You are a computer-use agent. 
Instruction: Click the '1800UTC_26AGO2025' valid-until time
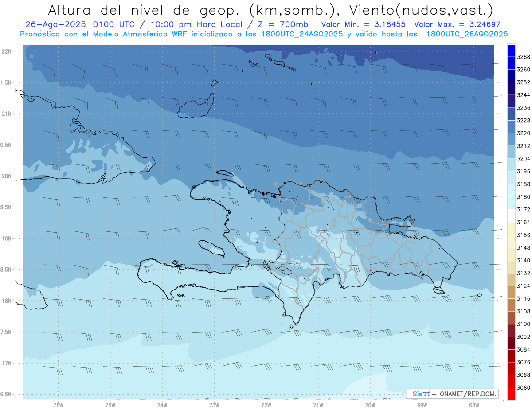pos(467,34)
